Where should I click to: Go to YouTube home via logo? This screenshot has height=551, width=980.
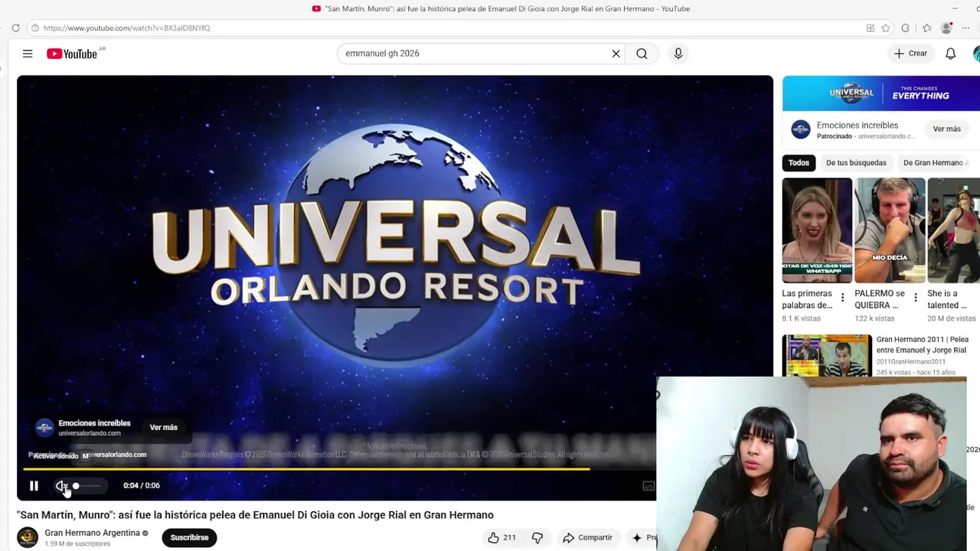[x=72, y=54]
